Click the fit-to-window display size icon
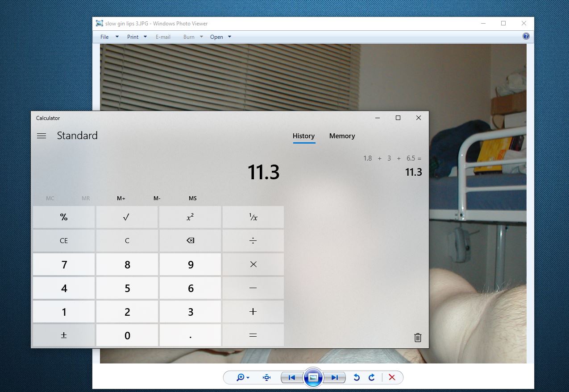Screen dimensions: 569x392 pos(266,377)
